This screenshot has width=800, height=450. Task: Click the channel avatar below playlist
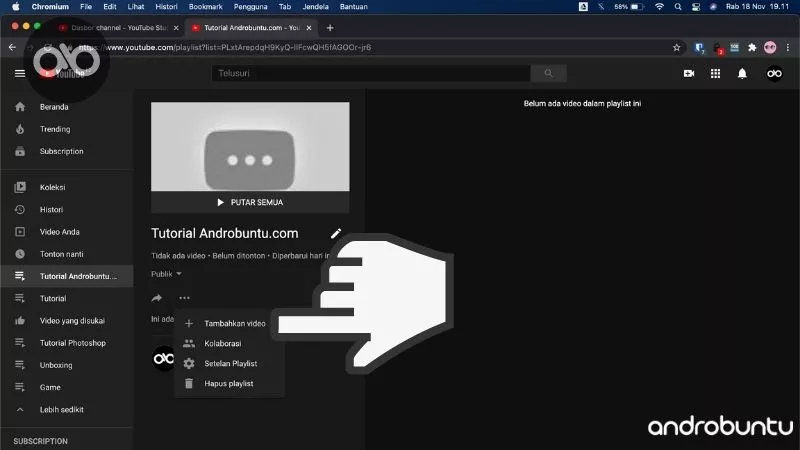[164, 359]
